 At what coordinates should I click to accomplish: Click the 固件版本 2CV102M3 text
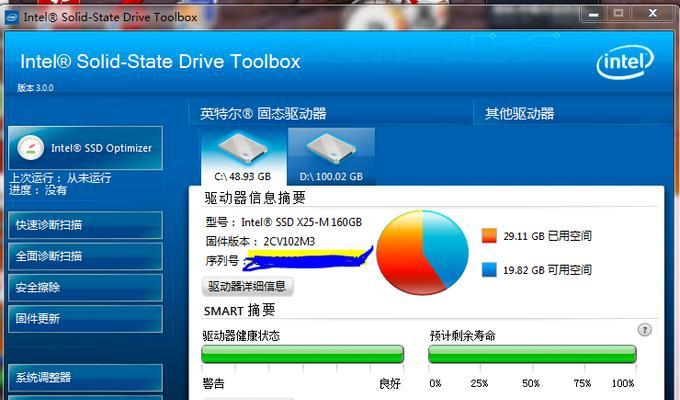point(260,241)
